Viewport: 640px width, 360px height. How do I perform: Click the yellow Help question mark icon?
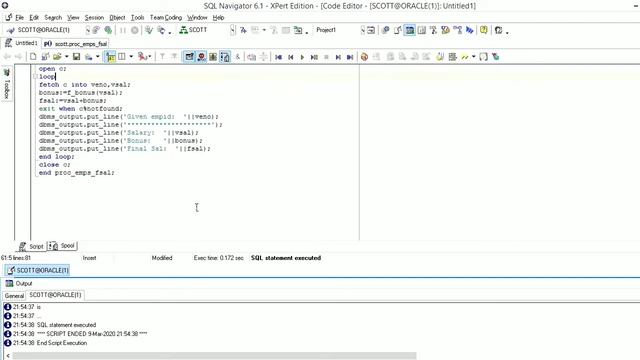484,30
